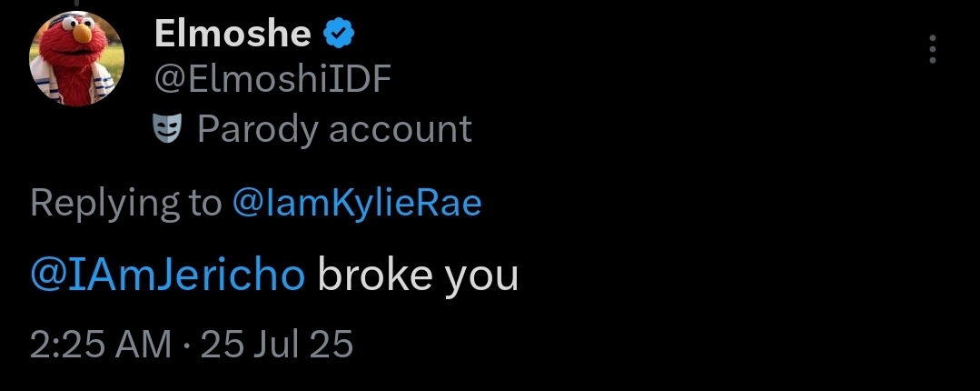This screenshot has height=391, width=980.
Task: Tap the blue verified checkmark badge
Action: [x=339, y=35]
